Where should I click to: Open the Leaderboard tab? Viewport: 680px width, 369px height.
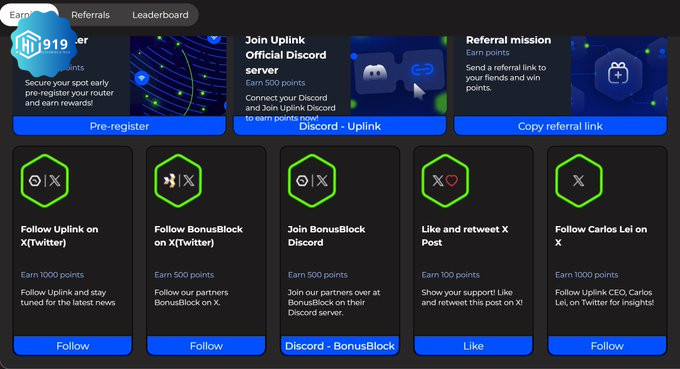(160, 15)
